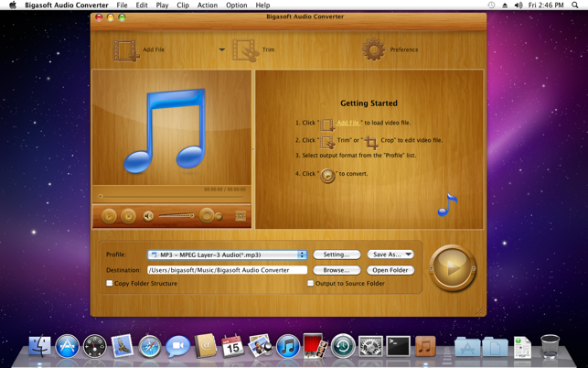Open the Clip menu
The image size is (588, 368).
click(183, 5)
